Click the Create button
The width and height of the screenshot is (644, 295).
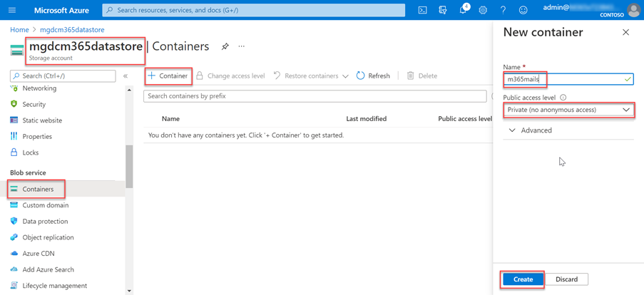[523, 279]
